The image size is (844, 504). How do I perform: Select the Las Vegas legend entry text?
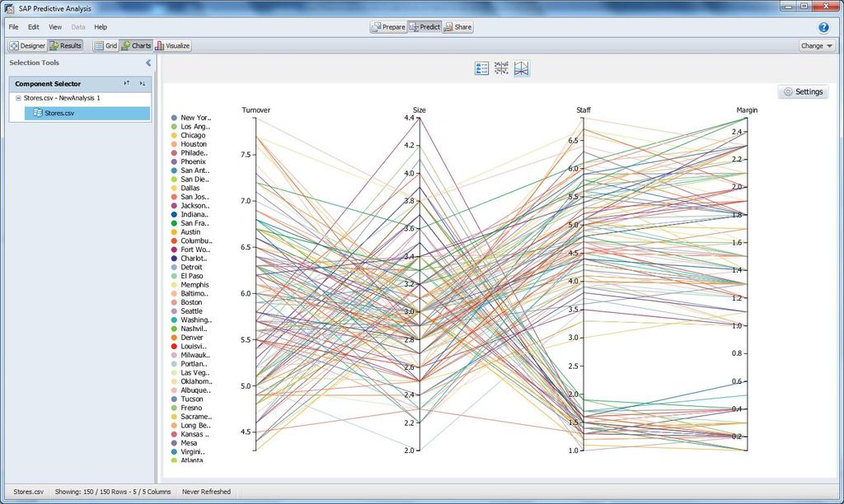click(x=195, y=373)
